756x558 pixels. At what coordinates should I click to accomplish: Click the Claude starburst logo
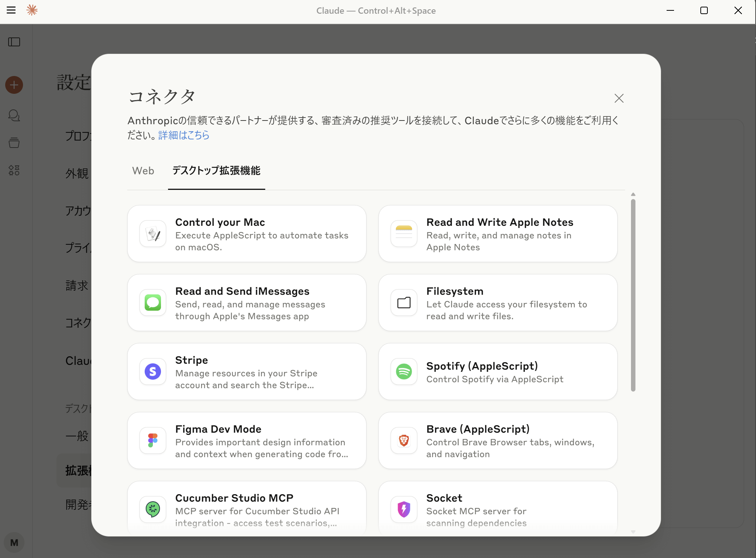pos(32,10)
